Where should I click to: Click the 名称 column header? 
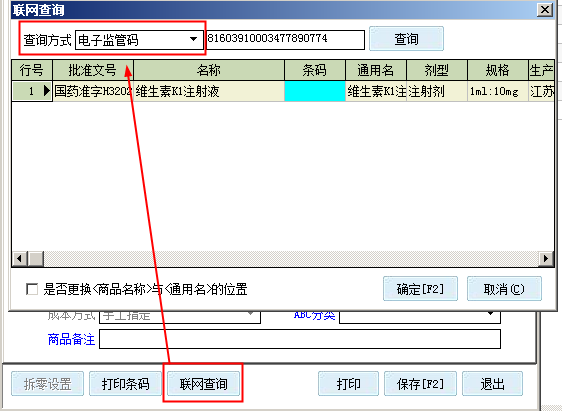pos(209,70)
